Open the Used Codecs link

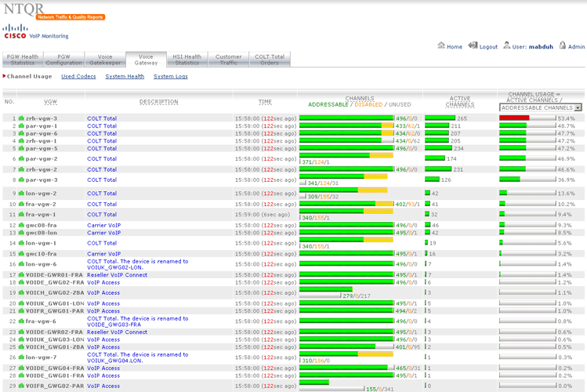pyautogui.click(x=78, y=77)
